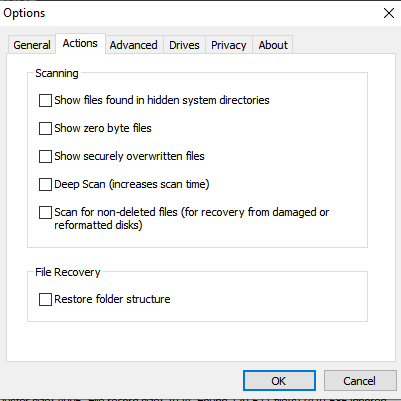Click the "Show zero byte files" label text
Image resolution: width=401 pixels, height=401 pixels.
(103, 128)
